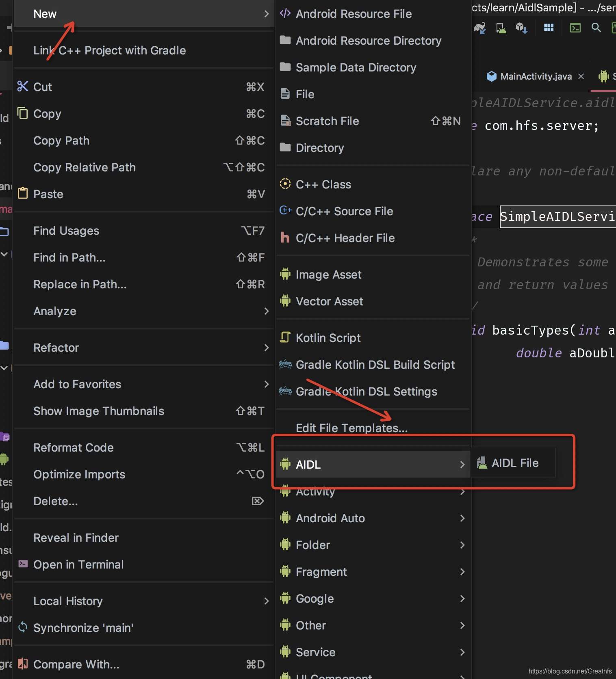The width and height of the screenshot is (616, 679).
Task: Select Edit File Templates...
Action: [x=373, y=428]
